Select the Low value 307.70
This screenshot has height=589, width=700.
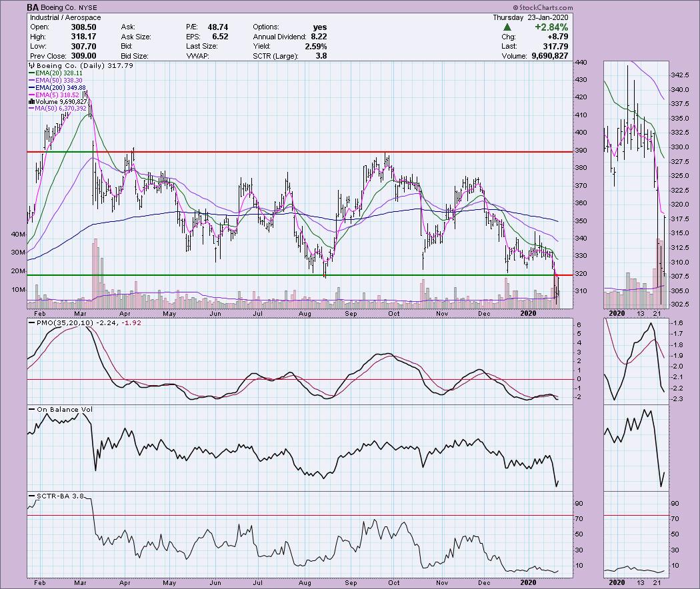pos(83,47)
